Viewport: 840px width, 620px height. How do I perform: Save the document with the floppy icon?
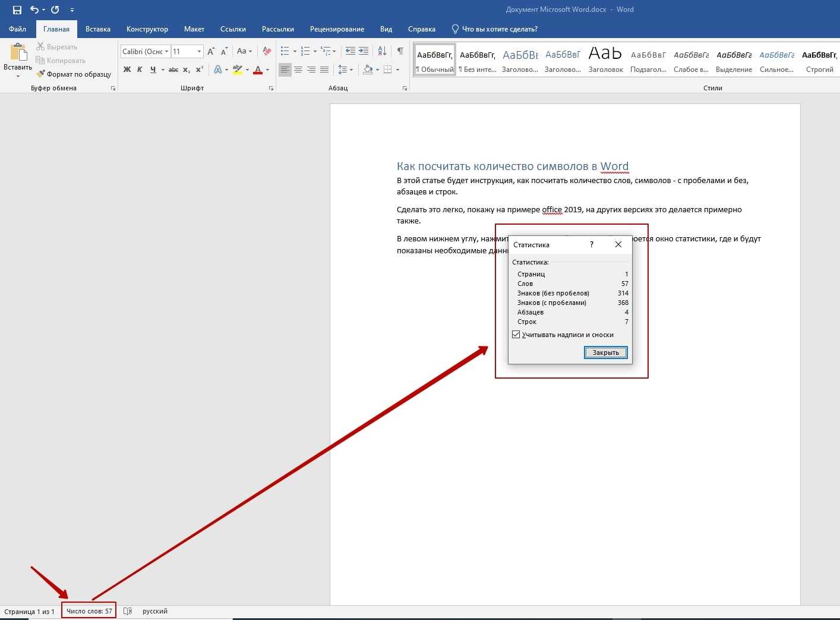[17, 10]
